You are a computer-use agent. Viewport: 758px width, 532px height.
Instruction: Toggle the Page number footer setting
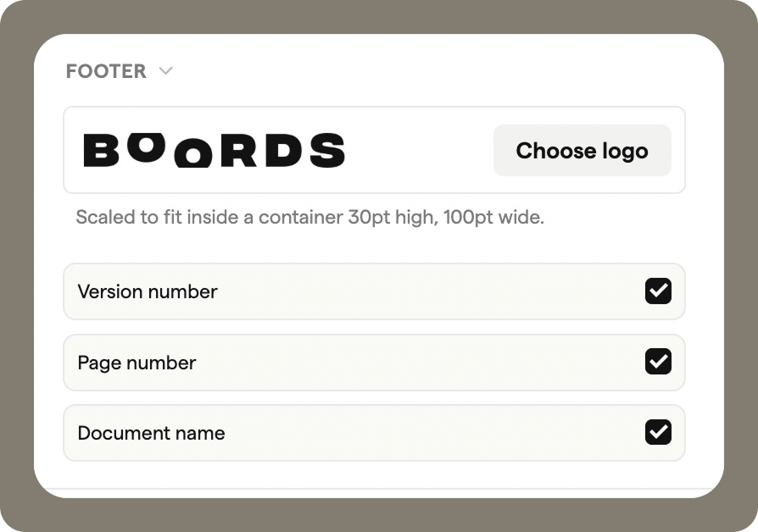(x=656, y=363)
